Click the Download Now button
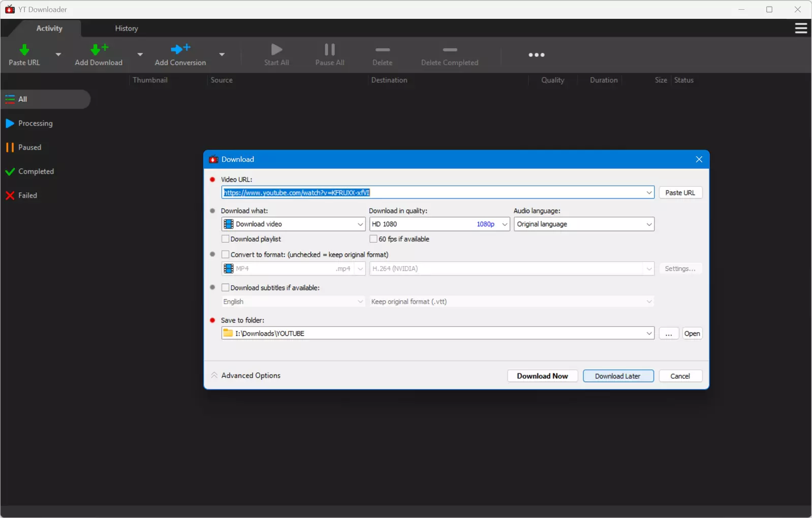 (542, 376)
